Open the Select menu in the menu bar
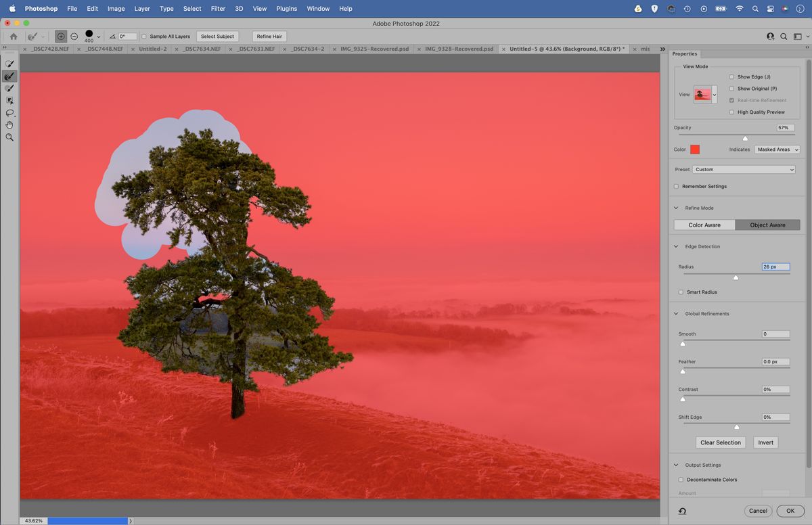The width and height of the screenshot is (812, 525). point(191,9)
